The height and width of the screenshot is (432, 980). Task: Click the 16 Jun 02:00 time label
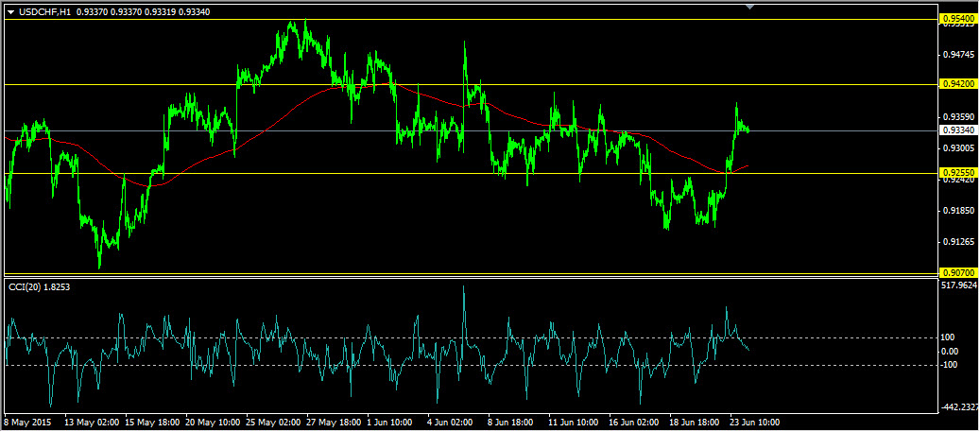click(x=636, y=422)
